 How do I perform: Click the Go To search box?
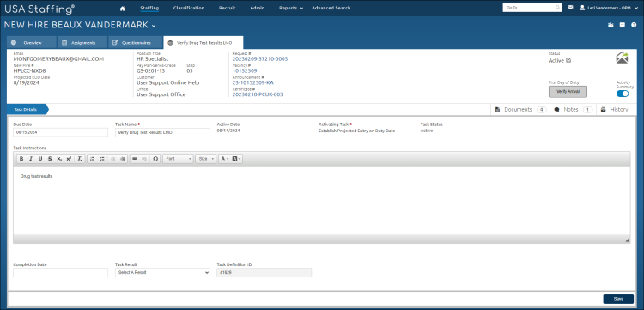[532, 8]
